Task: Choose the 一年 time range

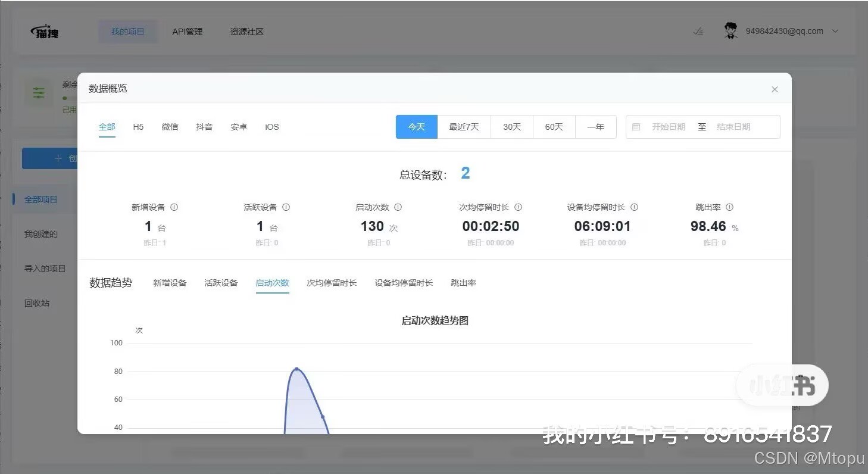Action: (595, 127)
